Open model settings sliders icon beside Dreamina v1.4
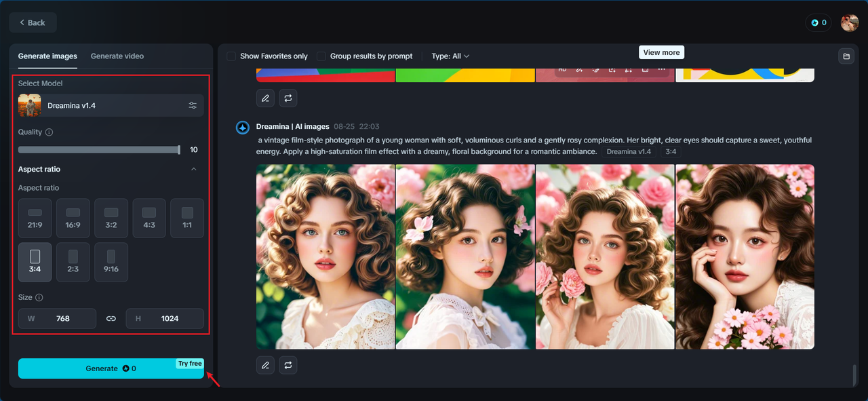Screen dimensions: 868x401 tap(193, 106)
